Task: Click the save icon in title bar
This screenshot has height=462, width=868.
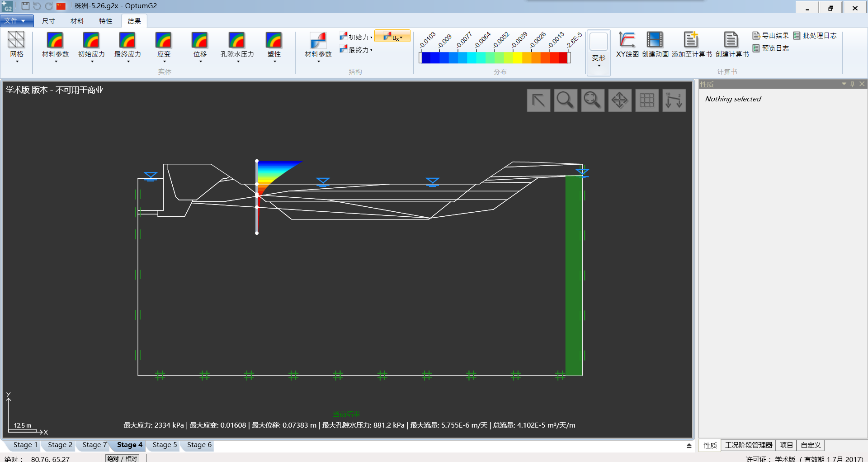Action: pos(25,6)
